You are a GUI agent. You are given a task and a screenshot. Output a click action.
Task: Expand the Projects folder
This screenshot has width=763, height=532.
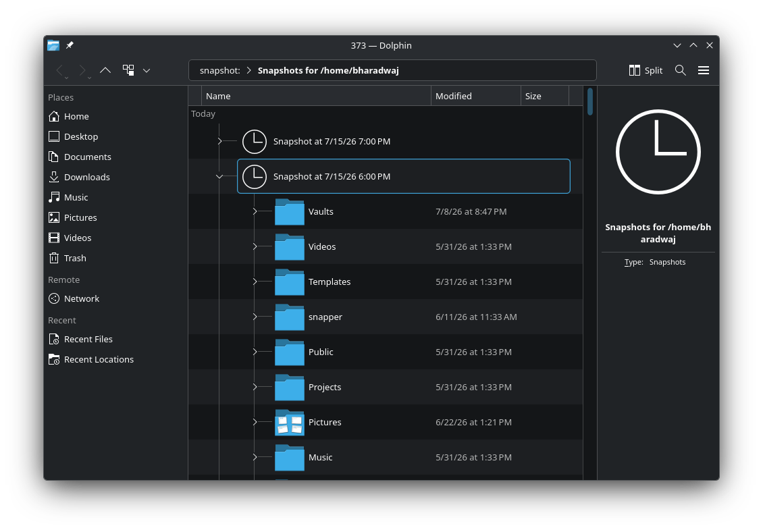click(x=255, y=386)
